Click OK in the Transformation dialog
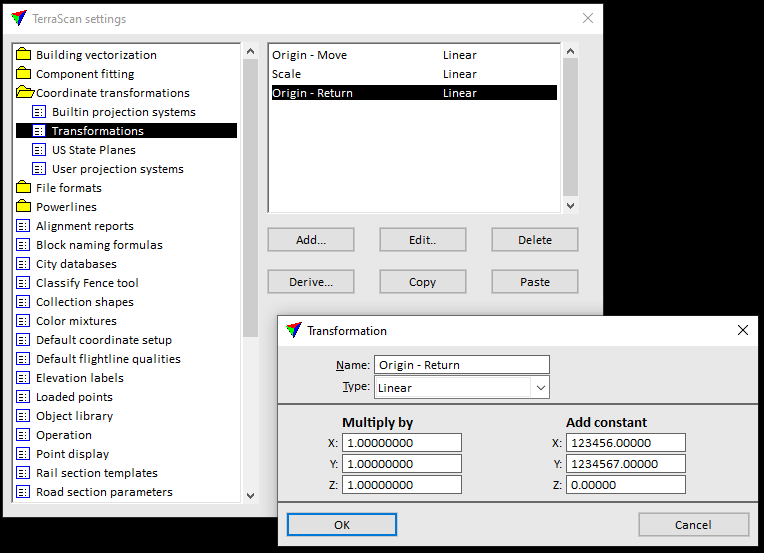This screenshot has width=764, height=553. tap(342, 525)
